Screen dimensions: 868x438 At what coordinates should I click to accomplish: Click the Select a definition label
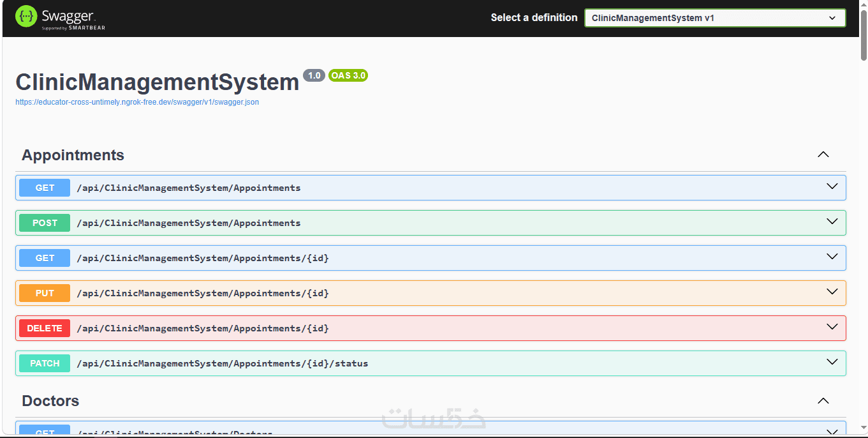pos(534,18)
